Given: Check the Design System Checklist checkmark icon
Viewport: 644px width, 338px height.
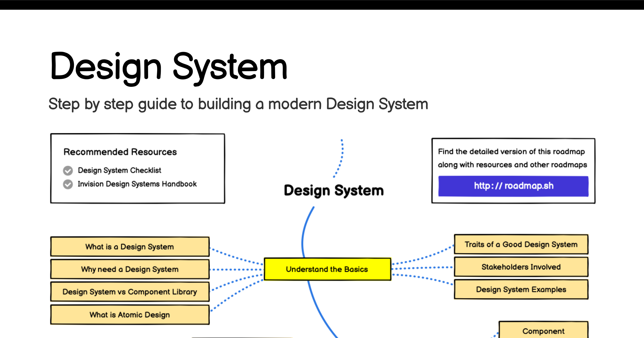Looking at the screenshot, I should click(x=68, y=170).
